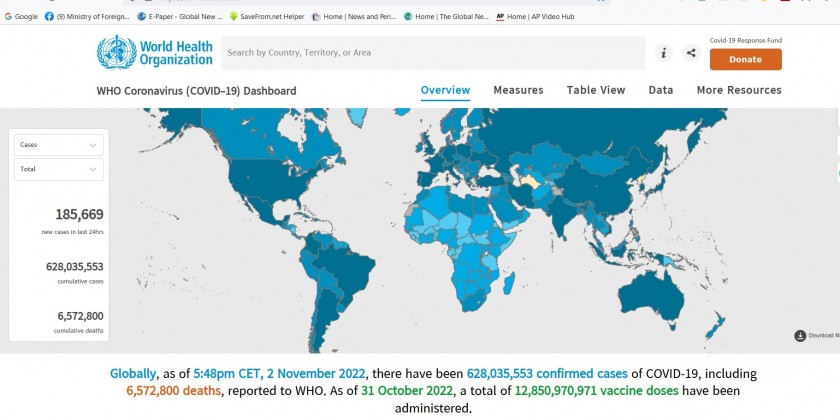Click the Search by Country field
This screenshot has width=840, height=420.
[x=430, y=53]
